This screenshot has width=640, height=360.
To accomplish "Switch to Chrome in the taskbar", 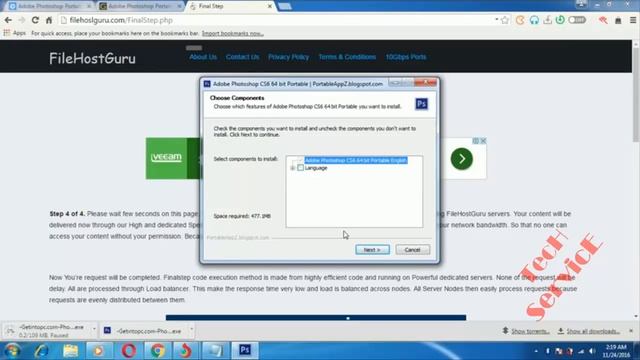I will pos(158,351).
